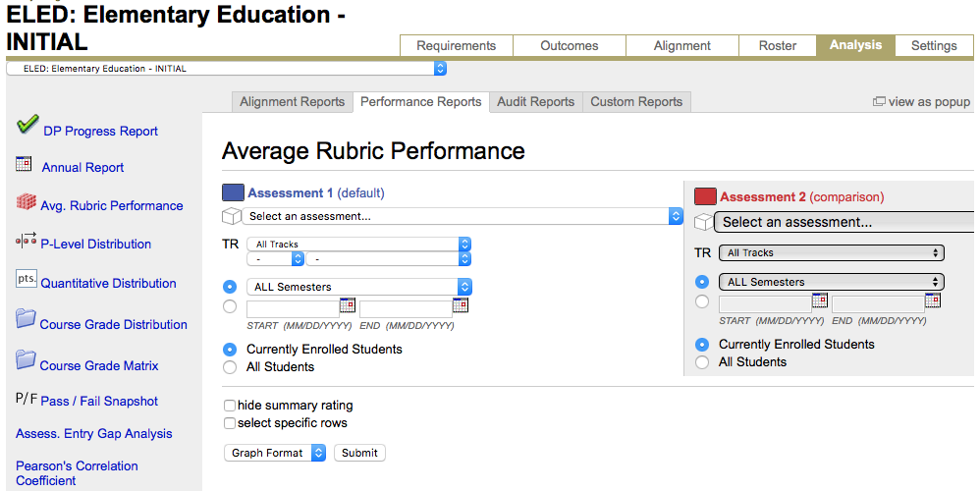Screen dimensions: 980x491
Task: Open the Assessment 2 end date calendar picker
Action: [x=932, y=300]
